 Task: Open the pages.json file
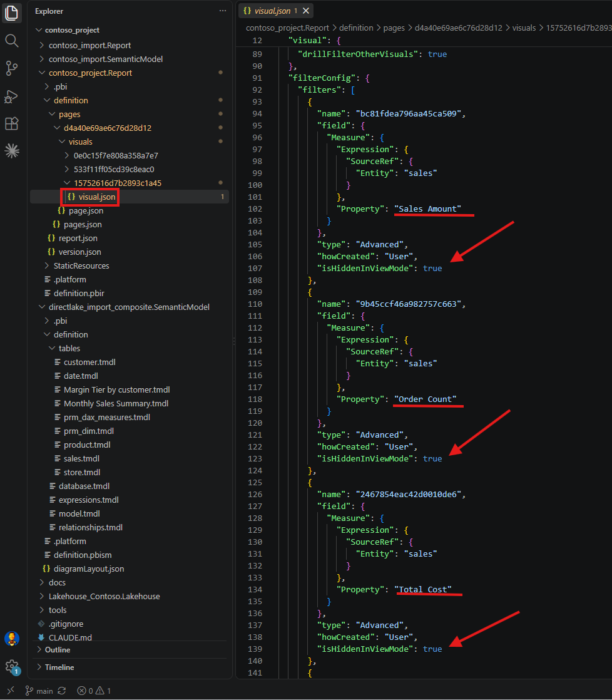(x=83, y=225)
